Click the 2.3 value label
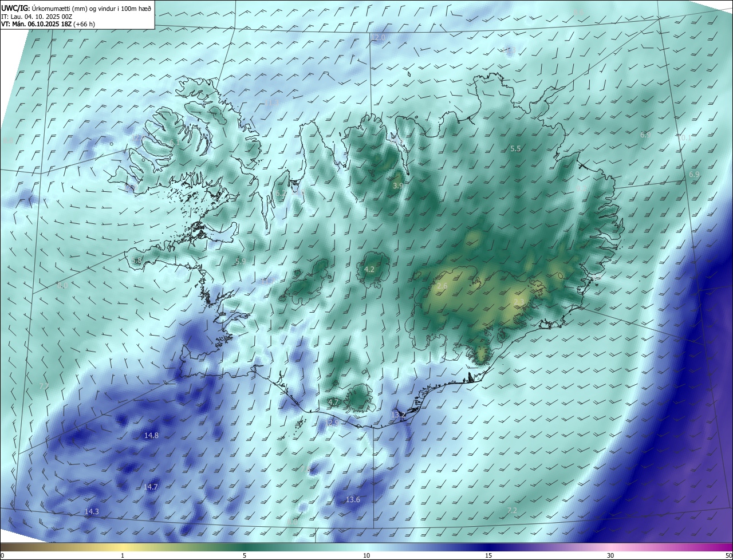733x560 pixels. tap(519, 302)
